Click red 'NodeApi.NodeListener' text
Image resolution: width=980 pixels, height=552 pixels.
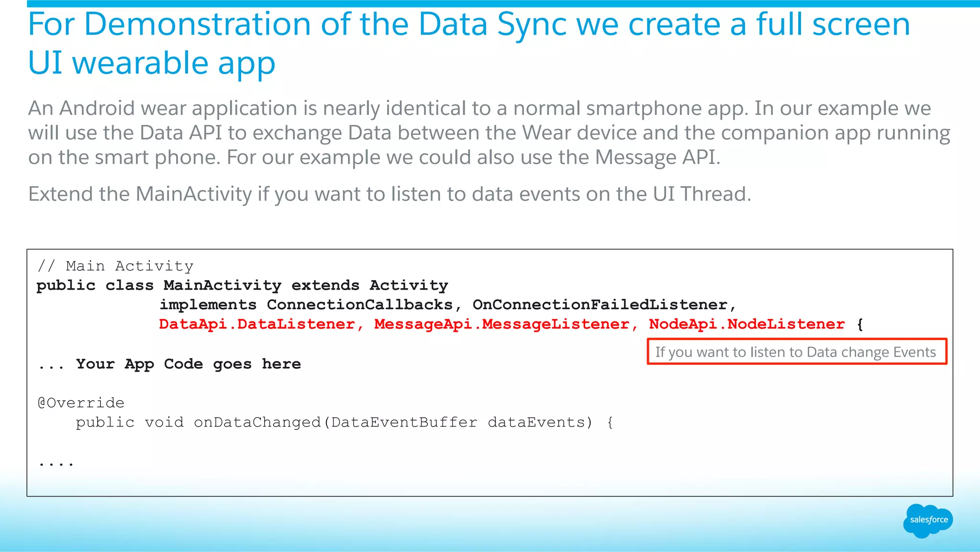(x=746, y=325)
